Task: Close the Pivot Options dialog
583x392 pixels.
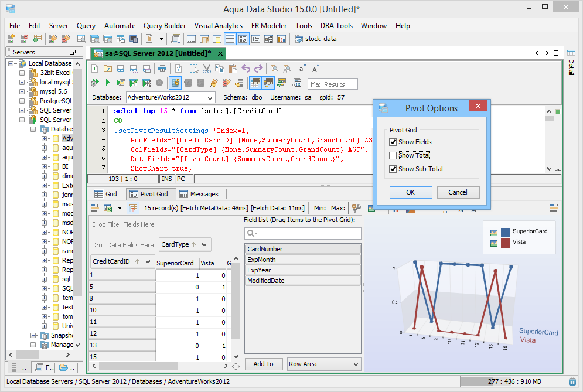Action: tap(478, 105)
